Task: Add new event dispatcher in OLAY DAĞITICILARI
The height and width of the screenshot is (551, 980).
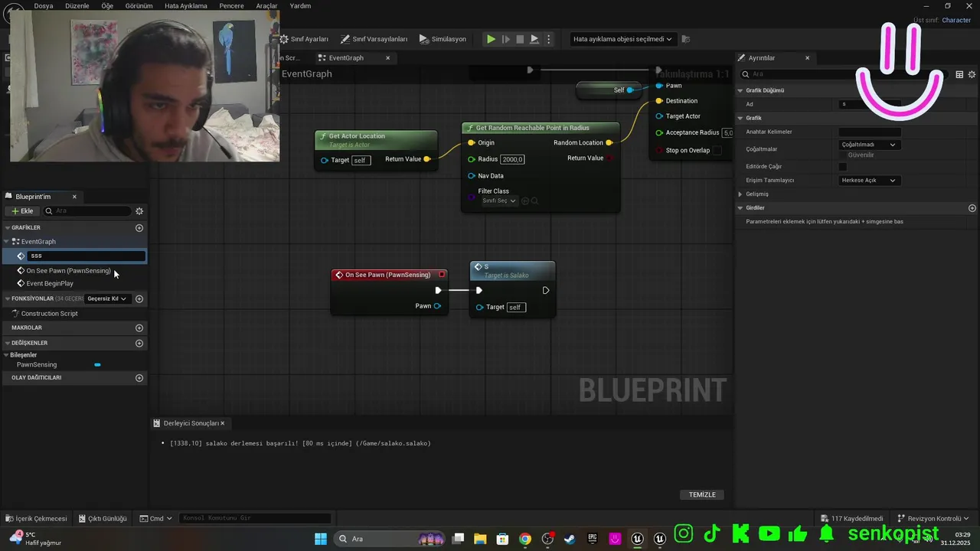Action: [x=139, y=378]
